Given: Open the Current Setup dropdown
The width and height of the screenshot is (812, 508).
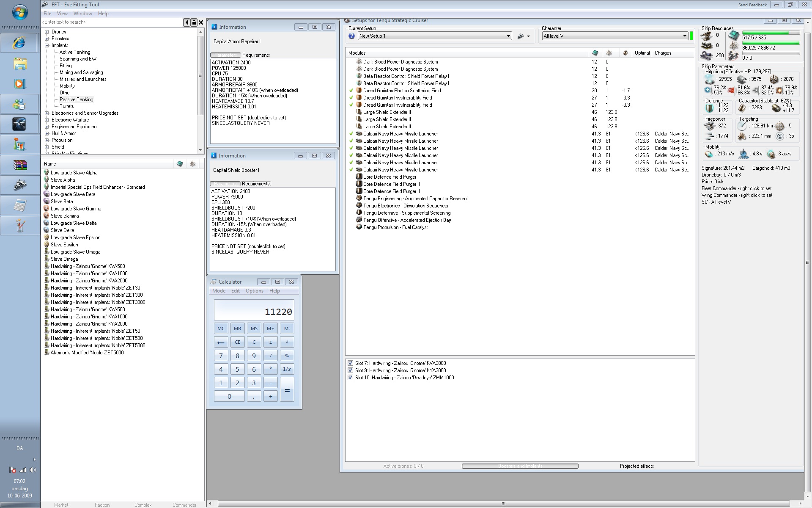Looking at the screenshot, I should click(x=508, y=36).
